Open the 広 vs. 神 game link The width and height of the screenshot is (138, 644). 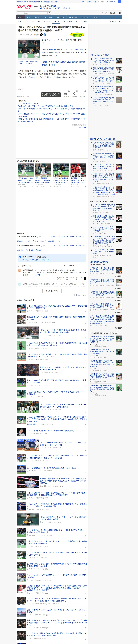[x=35, y=241]
